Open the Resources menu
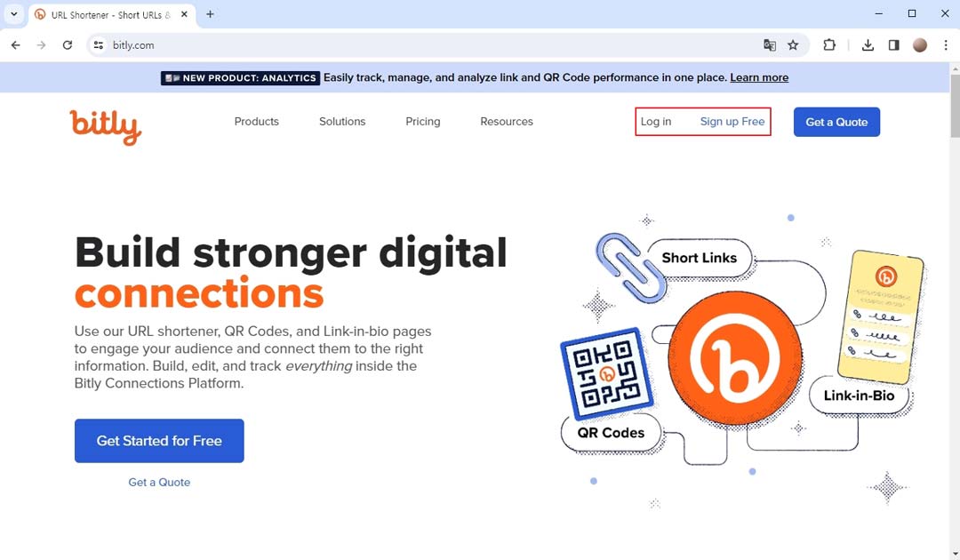Viewport: 960px width, 560px height. tap(507, 122)
